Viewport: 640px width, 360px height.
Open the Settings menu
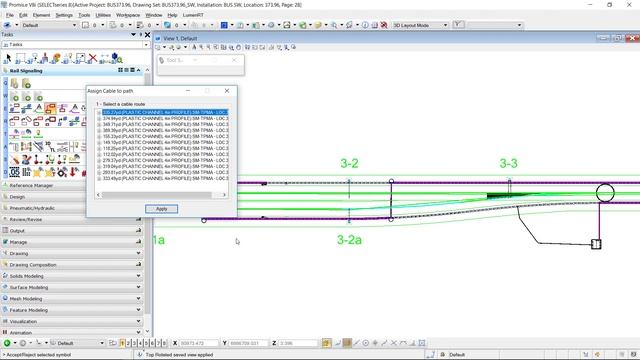pos(64,15)
